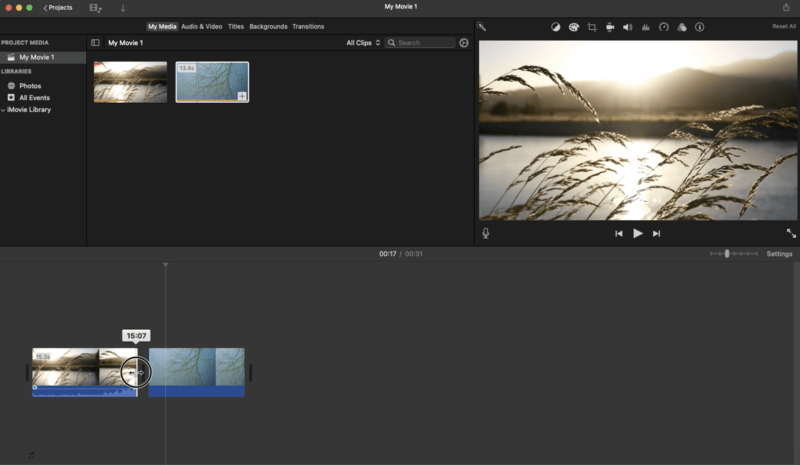Click the voiceover microphone icon
The image size is (800, 465).
pos(486,233)
